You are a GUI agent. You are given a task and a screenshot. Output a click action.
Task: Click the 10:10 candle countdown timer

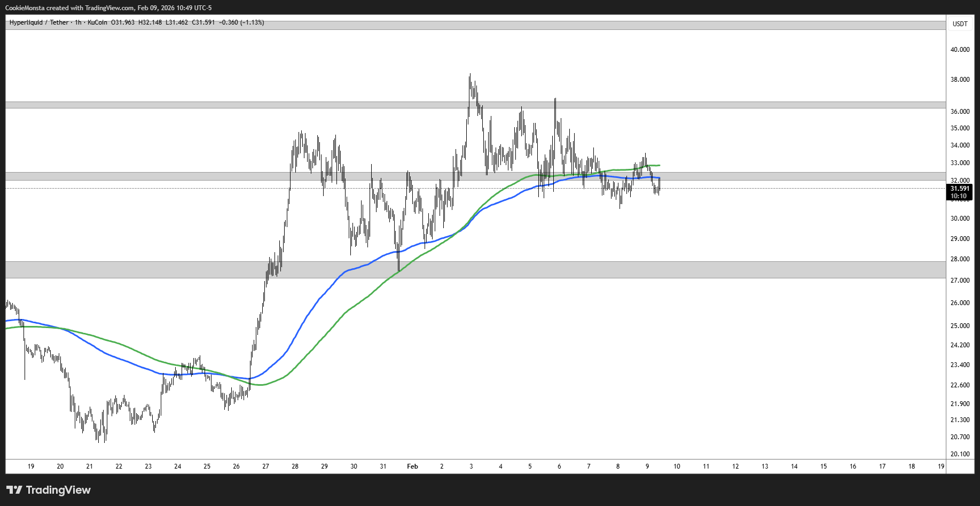click(x=959, y=196)
